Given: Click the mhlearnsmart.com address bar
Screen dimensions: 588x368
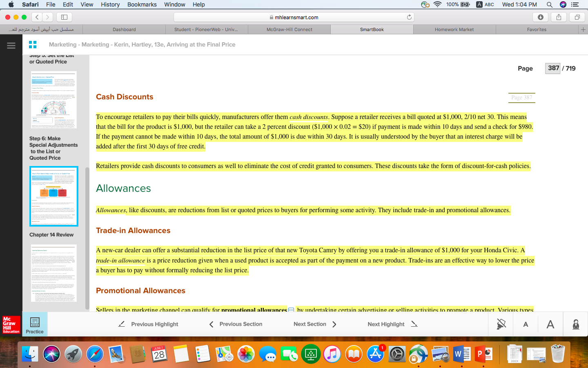Looking at the screenshot, I should (294, 17).
